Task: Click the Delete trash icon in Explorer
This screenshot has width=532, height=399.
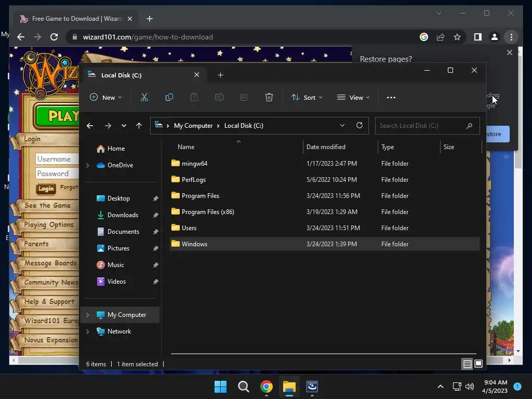Action: point(269,97)
